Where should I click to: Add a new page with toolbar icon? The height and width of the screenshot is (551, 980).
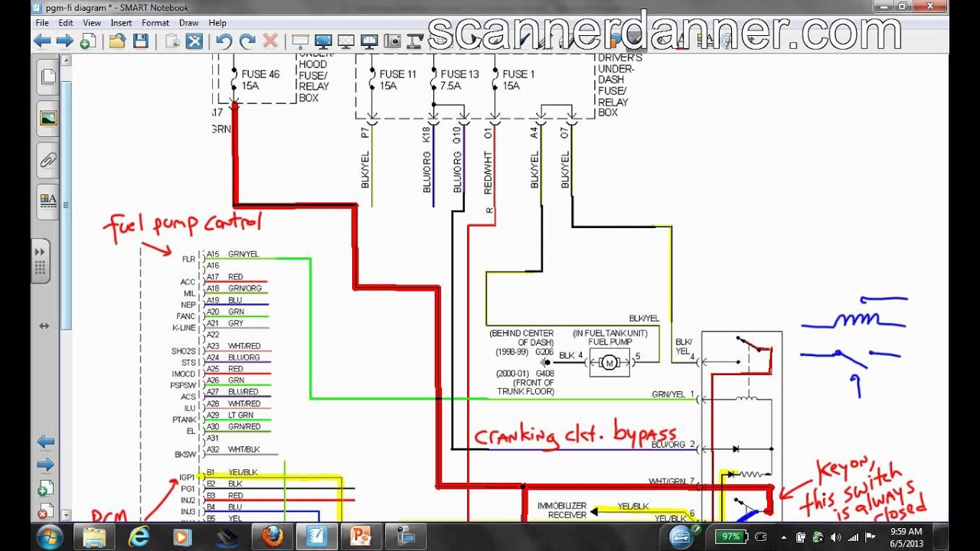pos(87,41)
